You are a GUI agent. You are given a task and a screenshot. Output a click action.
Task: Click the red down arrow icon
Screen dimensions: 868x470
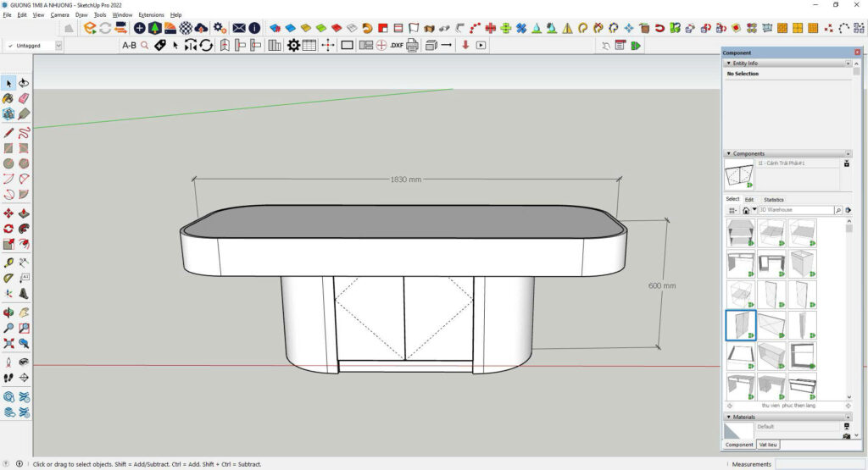[x=465, y=46]
